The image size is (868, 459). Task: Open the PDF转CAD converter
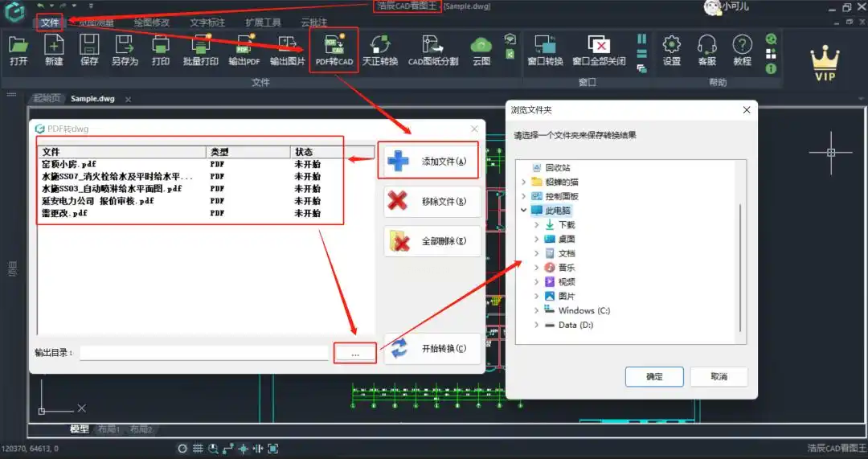coord(334,50)
